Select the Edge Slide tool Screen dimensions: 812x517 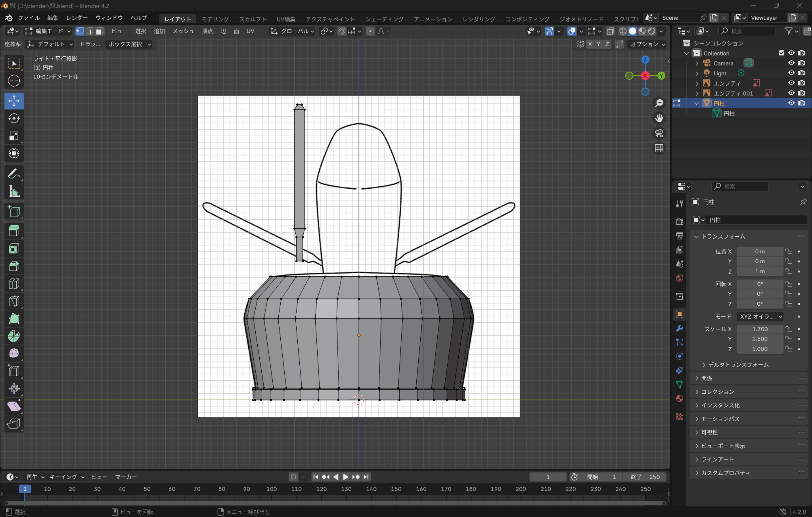14,371
